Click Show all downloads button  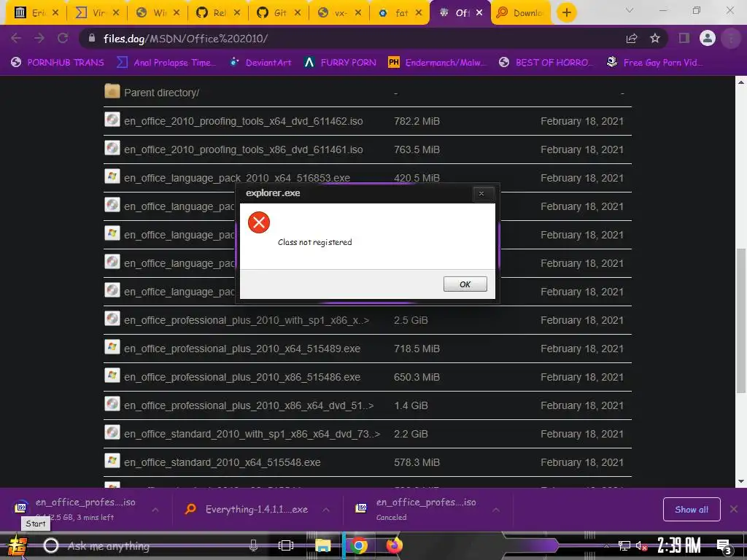tap(692, 509)
